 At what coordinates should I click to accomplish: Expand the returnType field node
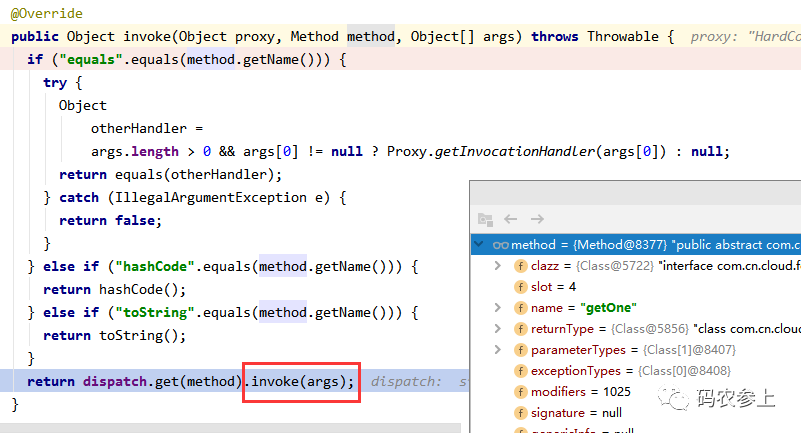click(498, 329)
